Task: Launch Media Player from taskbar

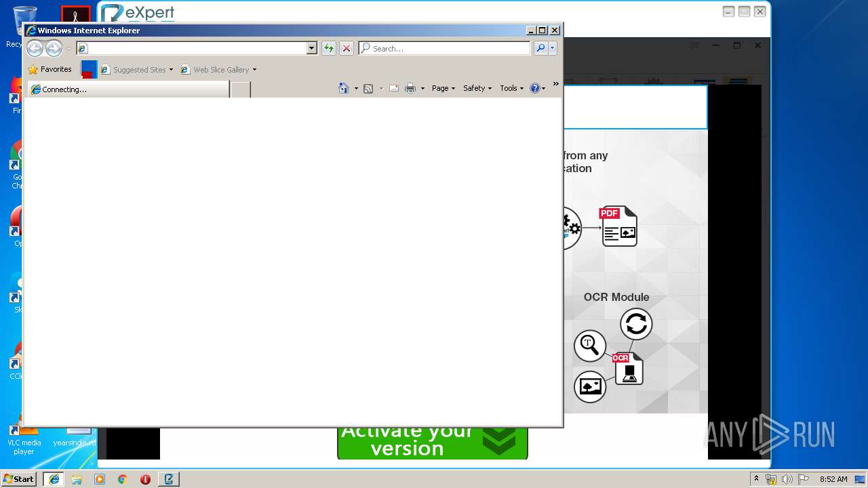Action: pos(100,479)
